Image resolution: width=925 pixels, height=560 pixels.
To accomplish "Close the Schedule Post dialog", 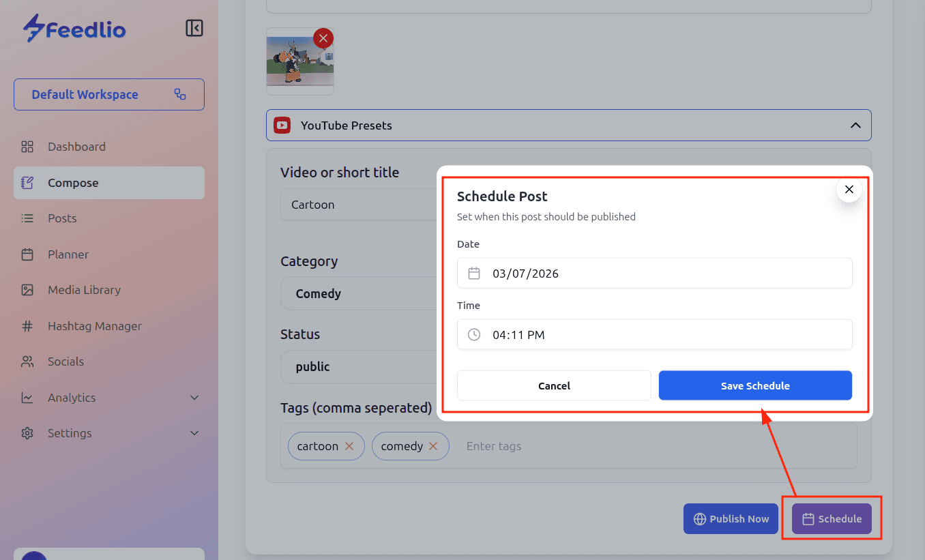I will point(849,190).
